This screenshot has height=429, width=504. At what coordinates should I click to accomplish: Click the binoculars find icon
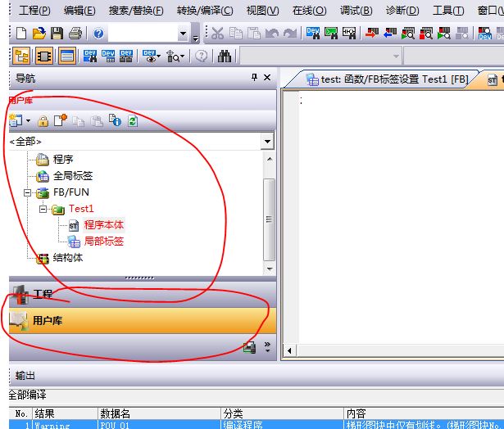click(x=224, y=56)
